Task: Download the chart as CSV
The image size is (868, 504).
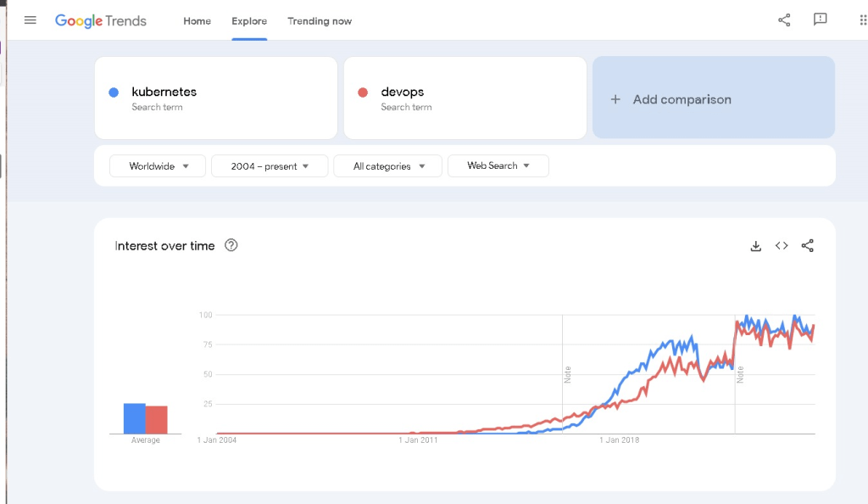Action: point(755,246)
